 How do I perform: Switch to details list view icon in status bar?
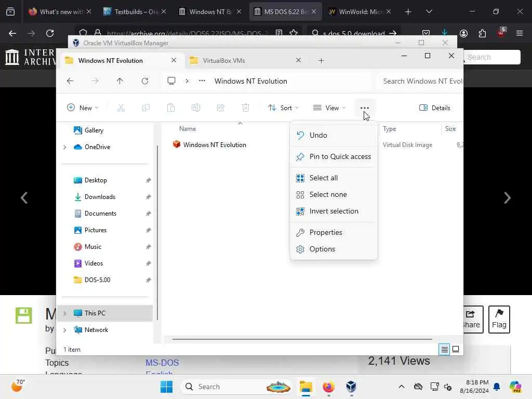444,349
